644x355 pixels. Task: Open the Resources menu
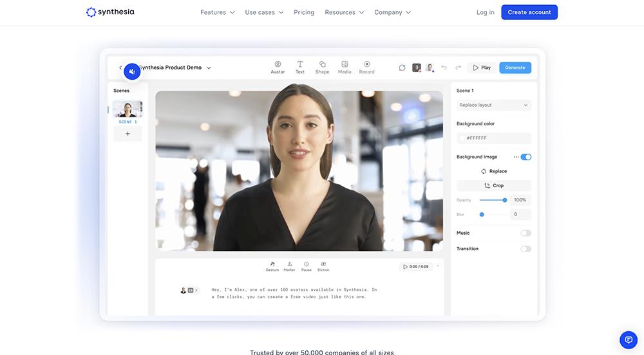click(344, 12)
